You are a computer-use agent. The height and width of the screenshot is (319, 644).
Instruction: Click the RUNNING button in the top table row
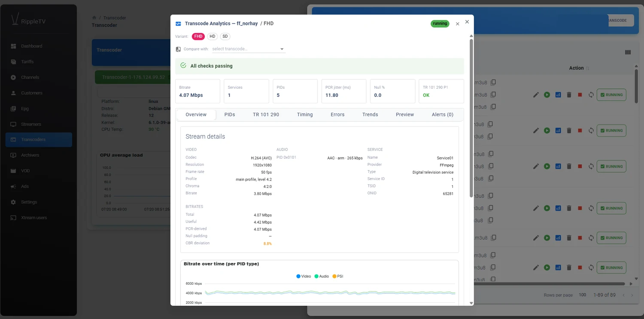point(611,95)
